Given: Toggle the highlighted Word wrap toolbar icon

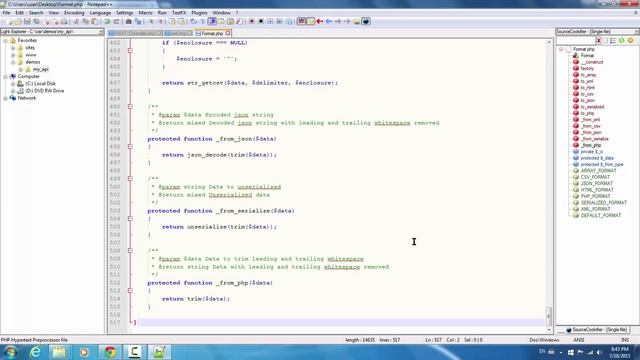Looking at the screenshot, I should click(212, 21).
